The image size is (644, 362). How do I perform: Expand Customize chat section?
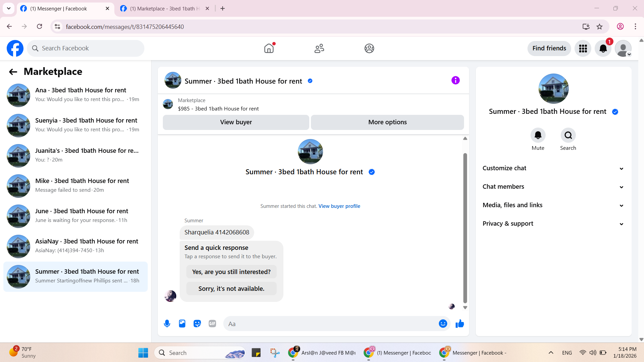pyautogui.click(x=553, y=168)
